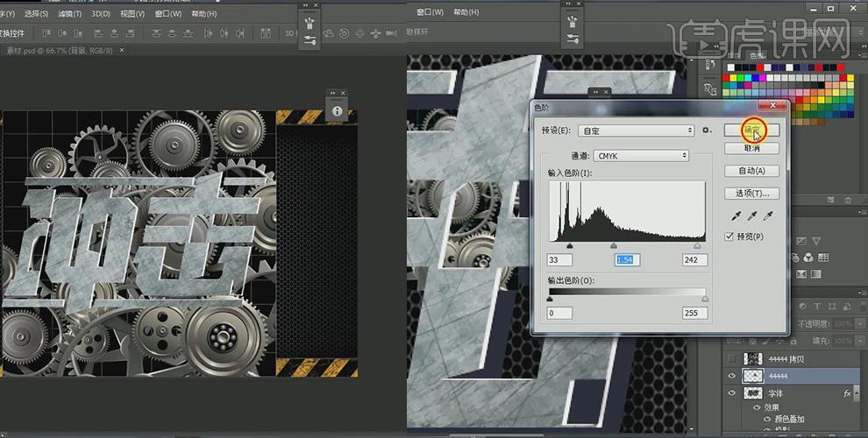
Task: Click the input levels midtone gray slider
Action: pyautogui.click(x=613, y=247)
